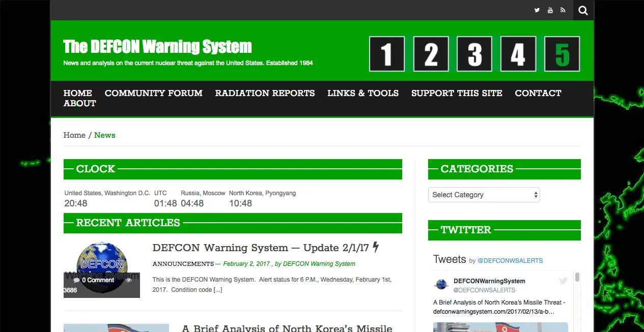The width and height of the screenshot is (644, 332).
Task: Open the YouTube icon link
Action: point(550,10)
